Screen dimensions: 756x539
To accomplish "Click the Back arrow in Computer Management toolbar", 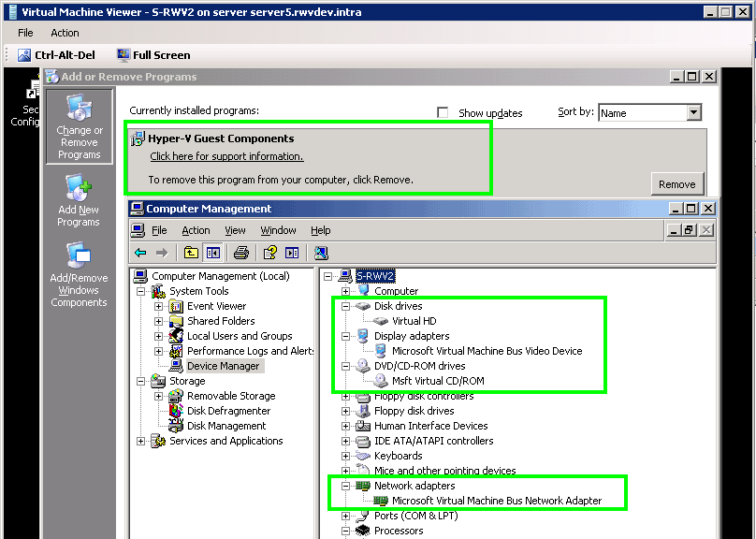I will tap(140, 253).
